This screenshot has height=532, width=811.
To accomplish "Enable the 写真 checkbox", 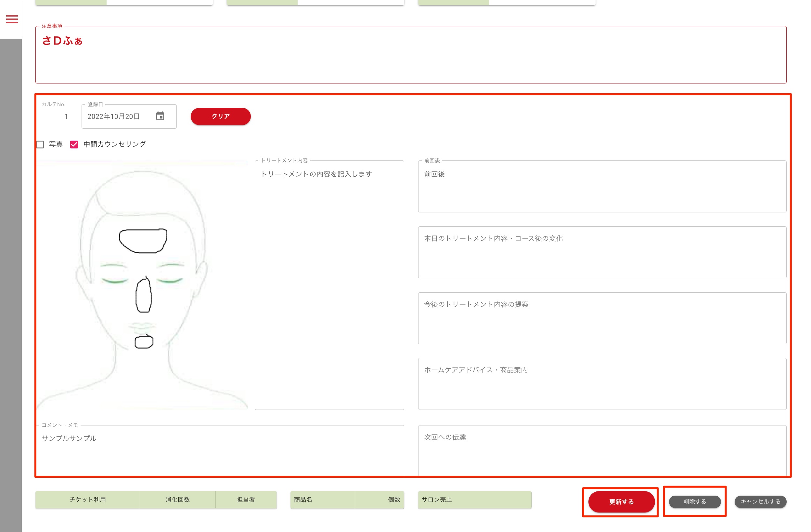I will point(40,145).
